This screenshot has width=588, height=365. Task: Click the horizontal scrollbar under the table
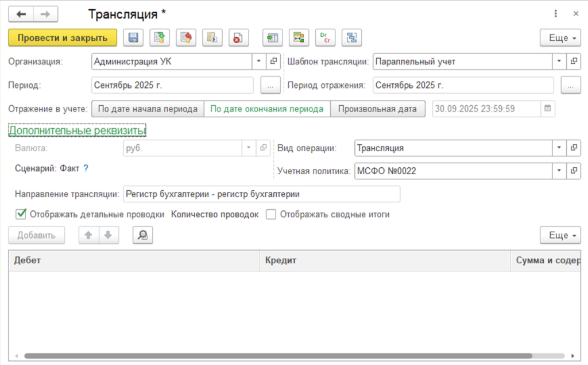278,356
